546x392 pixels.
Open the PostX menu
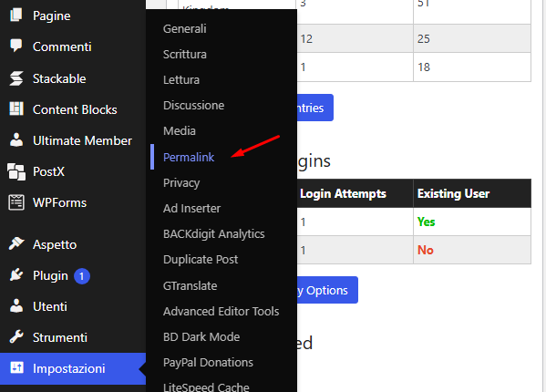[48, 171]
